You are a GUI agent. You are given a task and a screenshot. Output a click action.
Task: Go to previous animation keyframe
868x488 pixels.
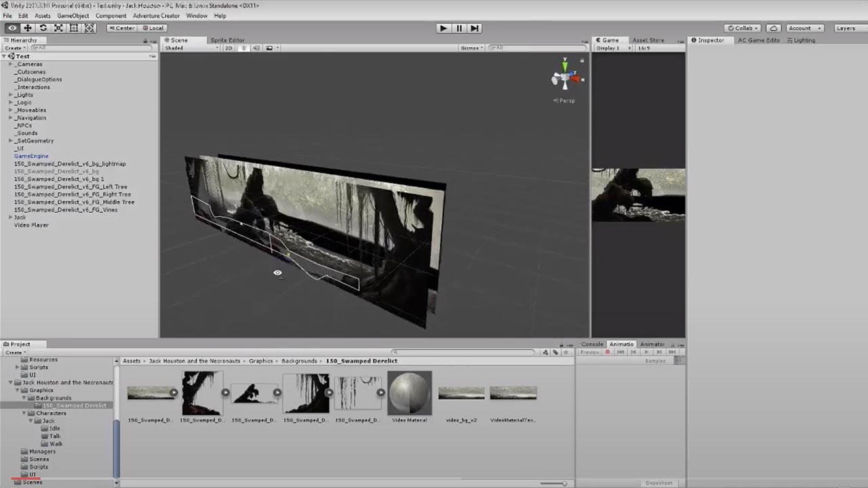(x=633, y=352)
